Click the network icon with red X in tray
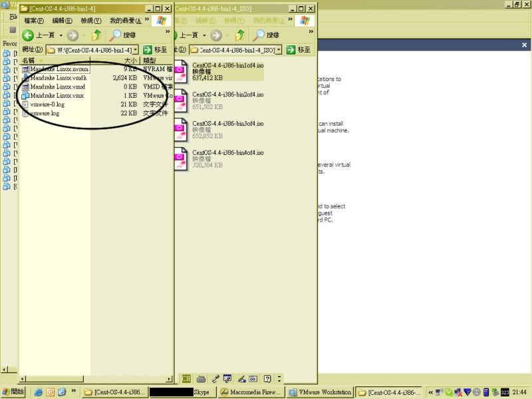Screen dimensions: 532x399 click(458, 392)
